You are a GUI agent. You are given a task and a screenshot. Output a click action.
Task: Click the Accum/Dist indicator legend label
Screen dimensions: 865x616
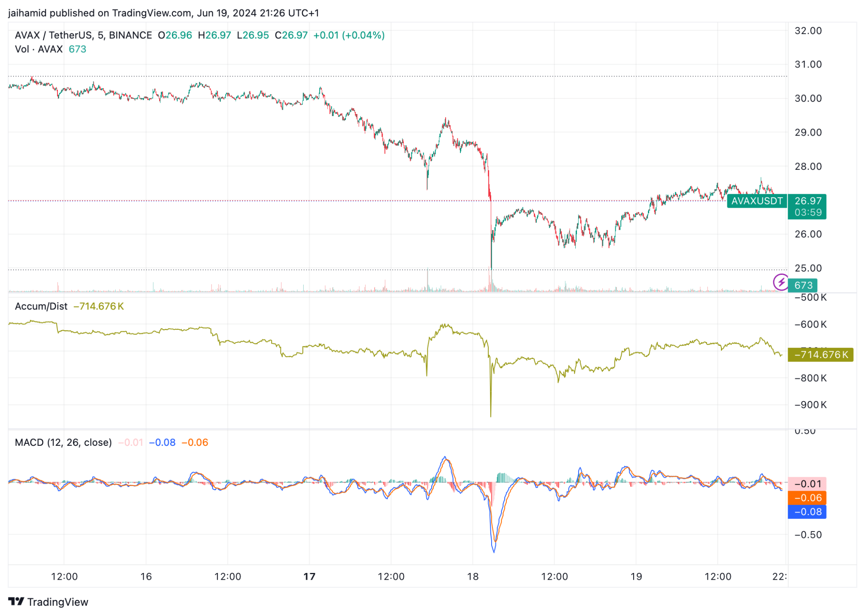coord(41,307)
